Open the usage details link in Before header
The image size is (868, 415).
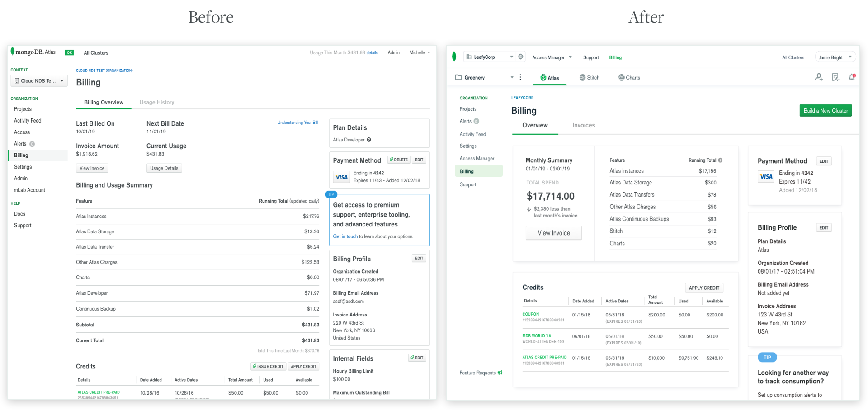(x=372, y=53)
